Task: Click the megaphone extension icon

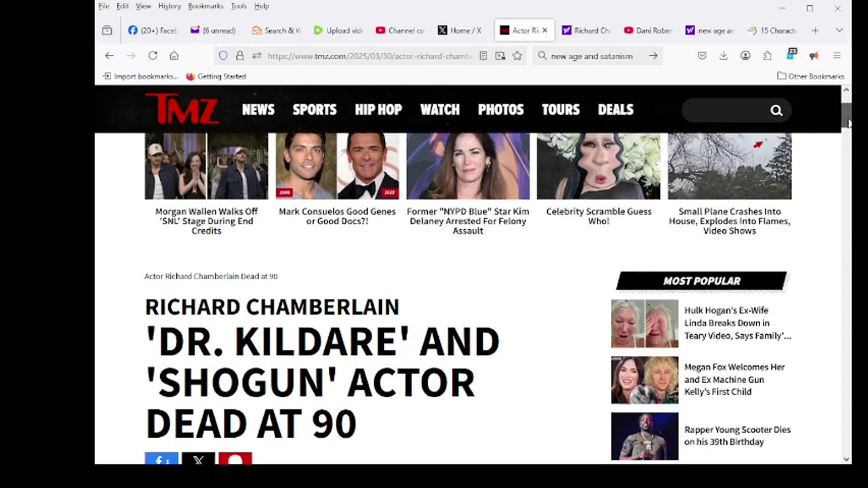Action: pos(814,56)
